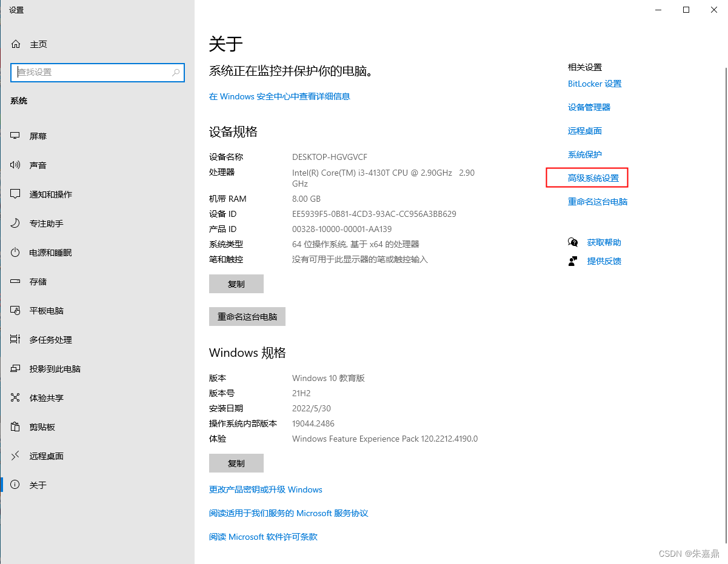
Task: Click 复制 button under 设备规格
Action: pos(236,284)
